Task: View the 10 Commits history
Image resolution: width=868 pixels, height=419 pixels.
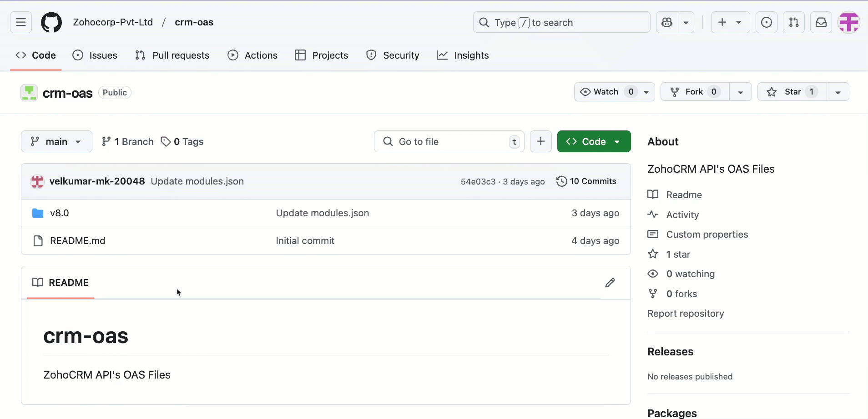Action: click(586, 181)
